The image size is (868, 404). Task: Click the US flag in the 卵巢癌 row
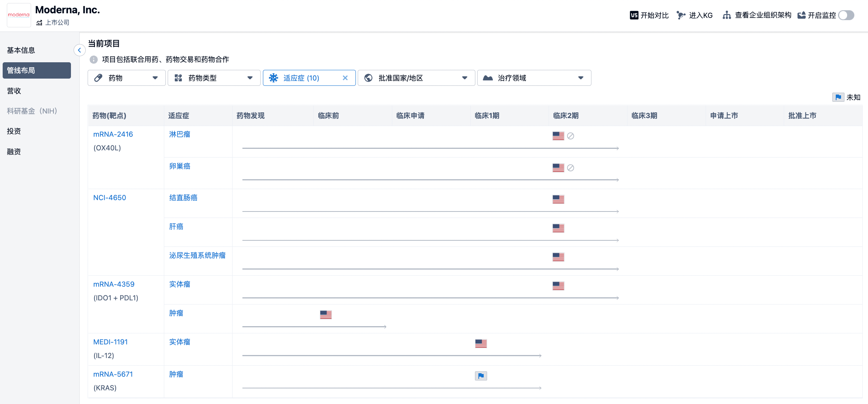point(558,168)
